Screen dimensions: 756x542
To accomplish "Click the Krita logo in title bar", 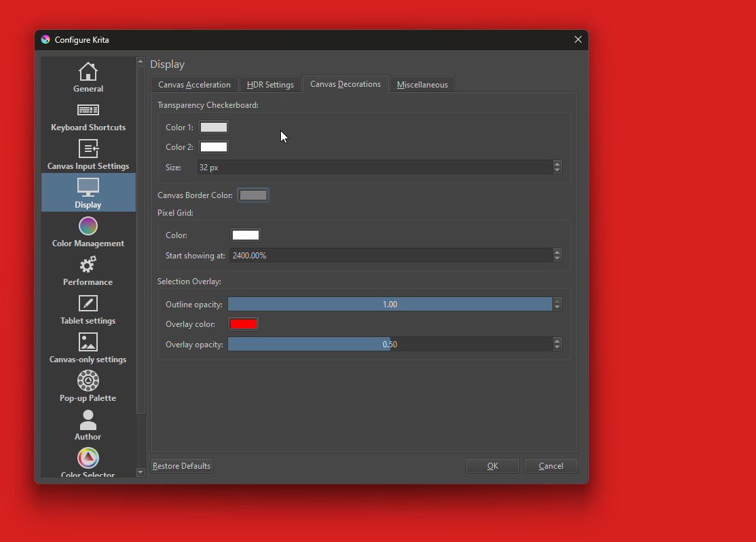I will click(x=45, y=39).
